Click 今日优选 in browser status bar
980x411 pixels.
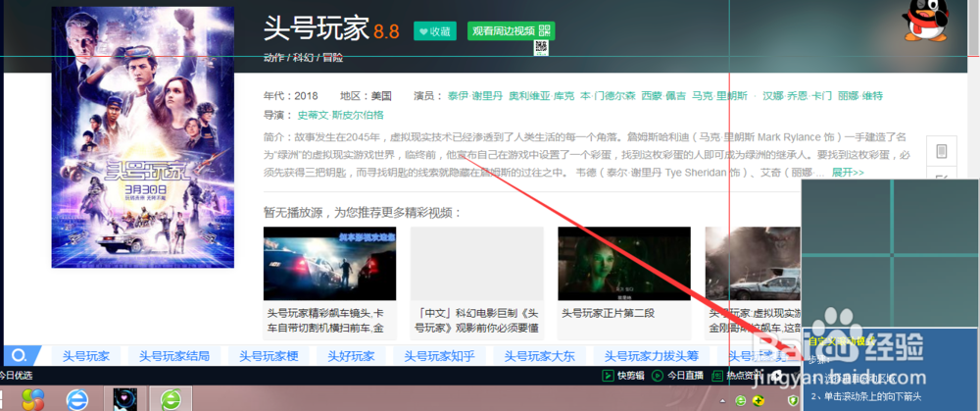[x=15, y=376]
